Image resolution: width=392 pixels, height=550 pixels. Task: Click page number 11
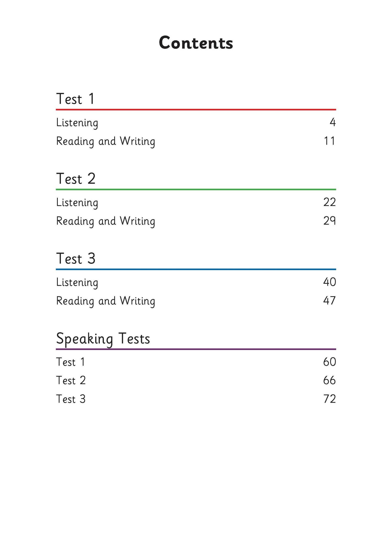[x=329, y=141]
